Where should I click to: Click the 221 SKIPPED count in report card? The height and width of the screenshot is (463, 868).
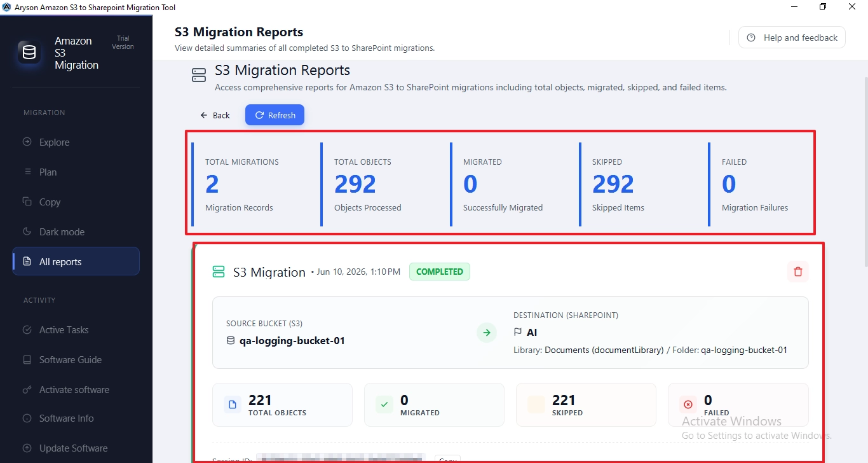tap(564, 400)
